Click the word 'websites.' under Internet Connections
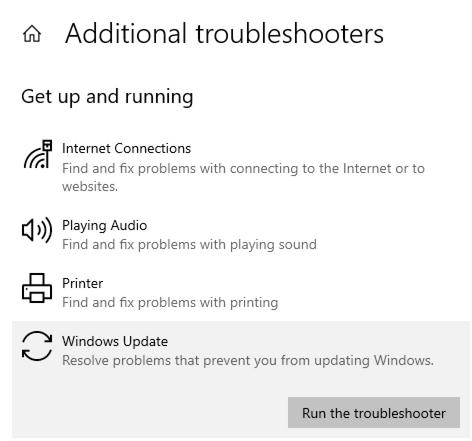Viewport: 472px width, 441px height. point(90,187)
